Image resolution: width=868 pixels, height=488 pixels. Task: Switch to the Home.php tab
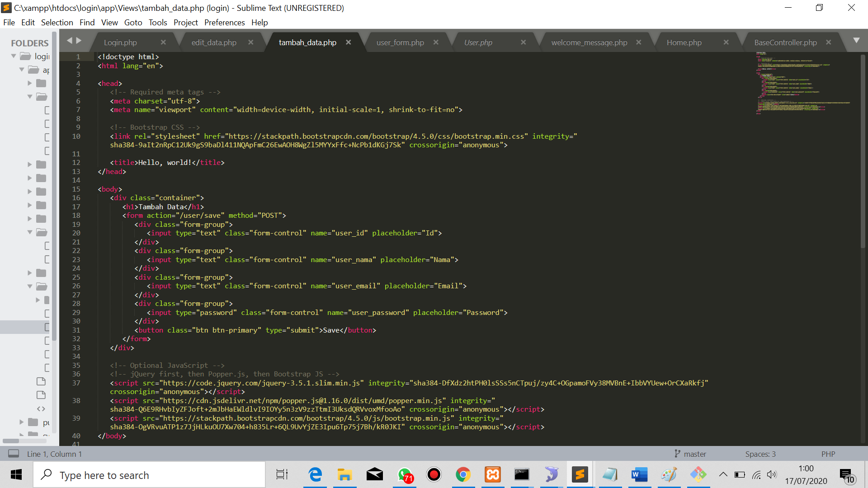(684, 42)
